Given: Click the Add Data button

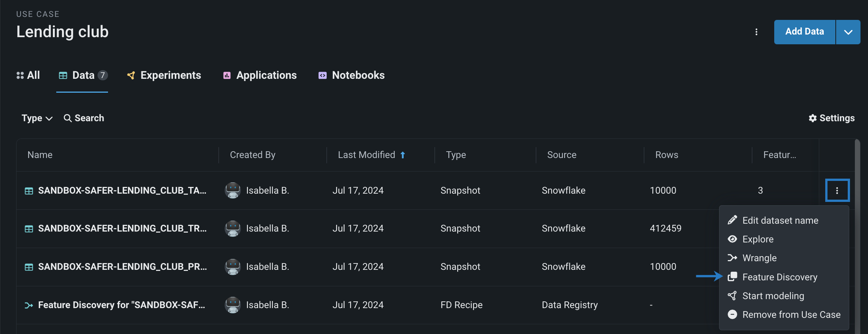Looking at the screenshot, I should (804, 32).
